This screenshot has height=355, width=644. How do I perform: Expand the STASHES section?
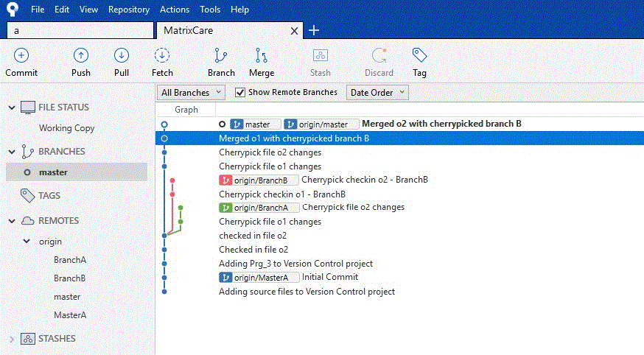(x=12, y=339)
